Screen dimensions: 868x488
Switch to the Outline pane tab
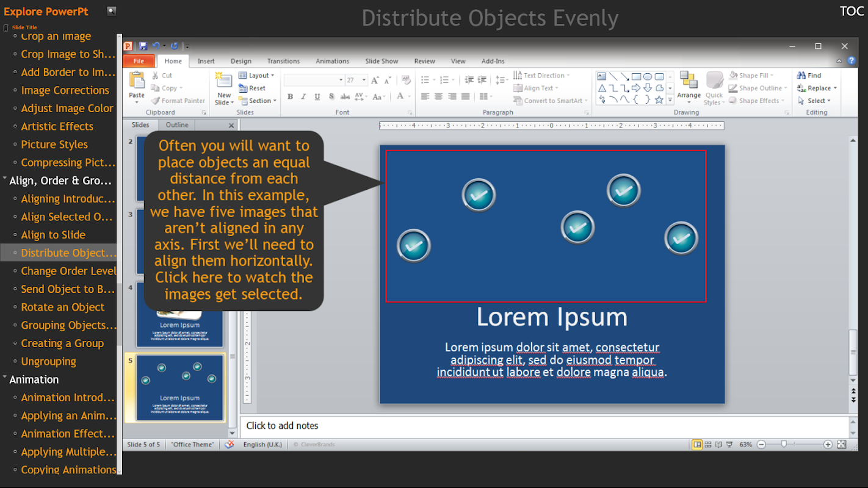tap(177, 125)
